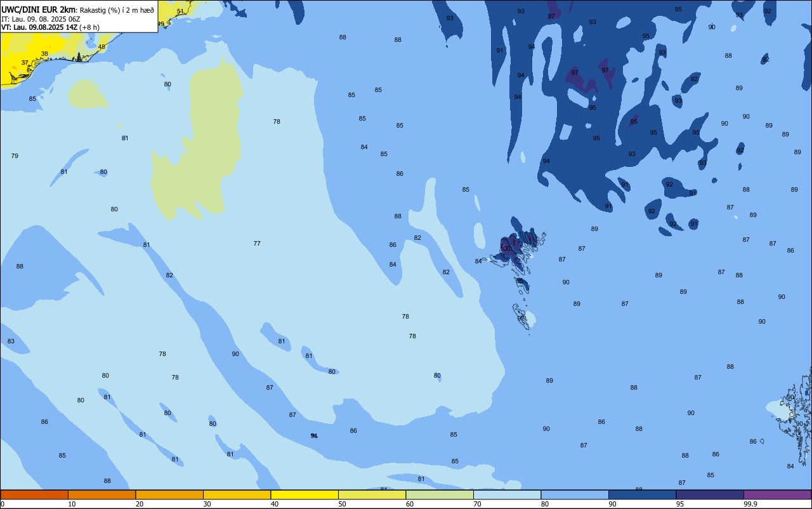The height and width of the screenshot is (509, 812).
Task: Pick the 40–50 bright yellow legend swatch
Action: (x=304, y=494)
